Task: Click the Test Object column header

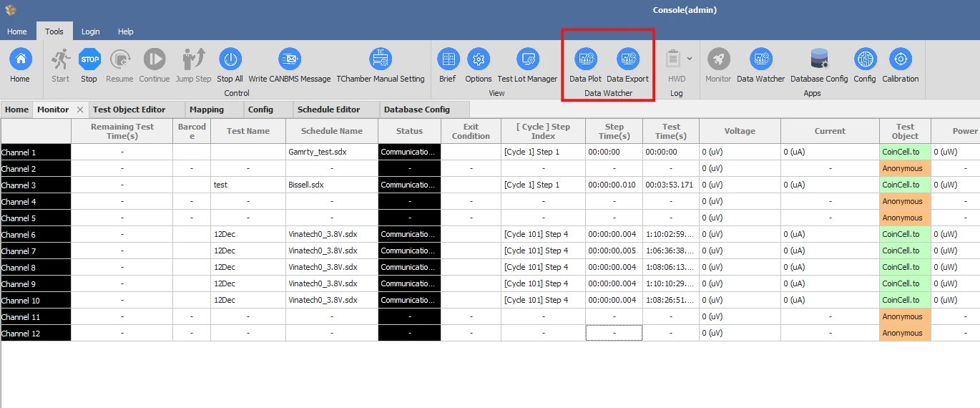Action: tap(905, 131)
